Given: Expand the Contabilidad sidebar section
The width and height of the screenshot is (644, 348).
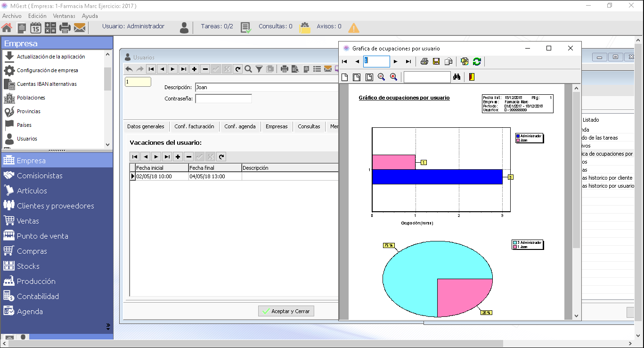Looking at the screenshot, I should pos(57,296).
